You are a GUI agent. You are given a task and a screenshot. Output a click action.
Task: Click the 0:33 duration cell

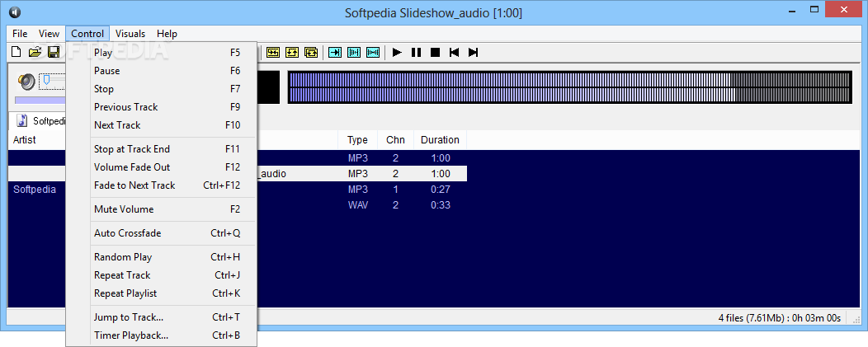coord(440,204)
